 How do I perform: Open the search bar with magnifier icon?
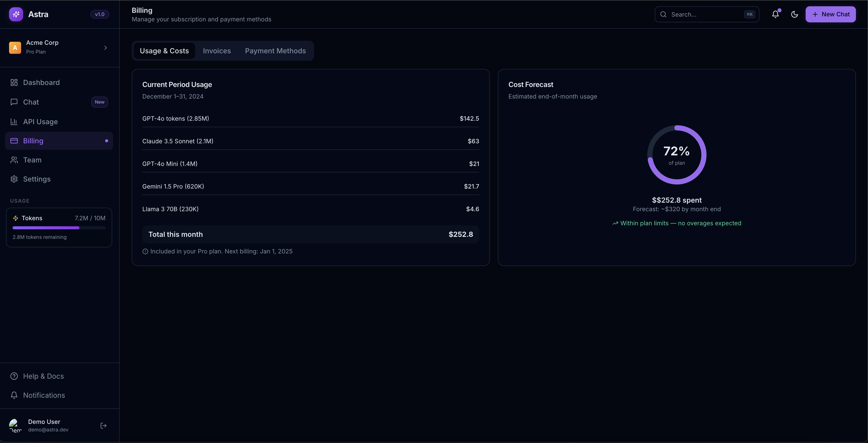[707, 14]
